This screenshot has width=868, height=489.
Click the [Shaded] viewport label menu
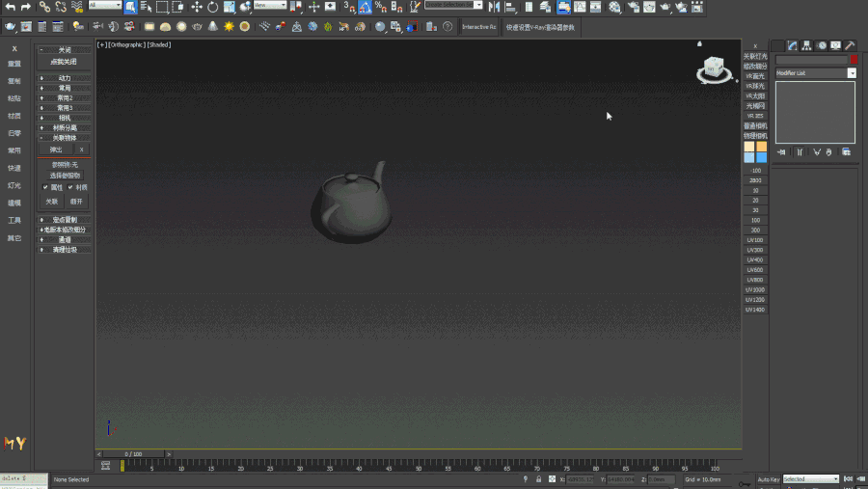(159, 45)
